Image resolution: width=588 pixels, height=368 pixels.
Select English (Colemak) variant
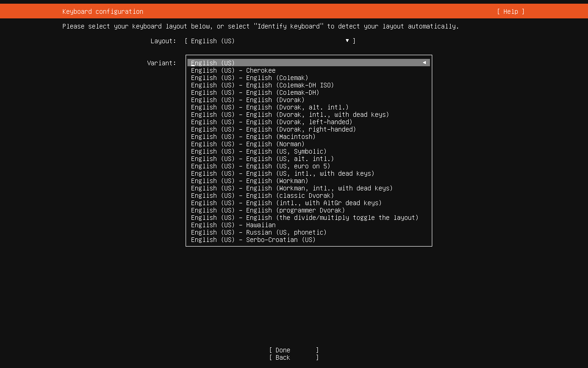249,78
